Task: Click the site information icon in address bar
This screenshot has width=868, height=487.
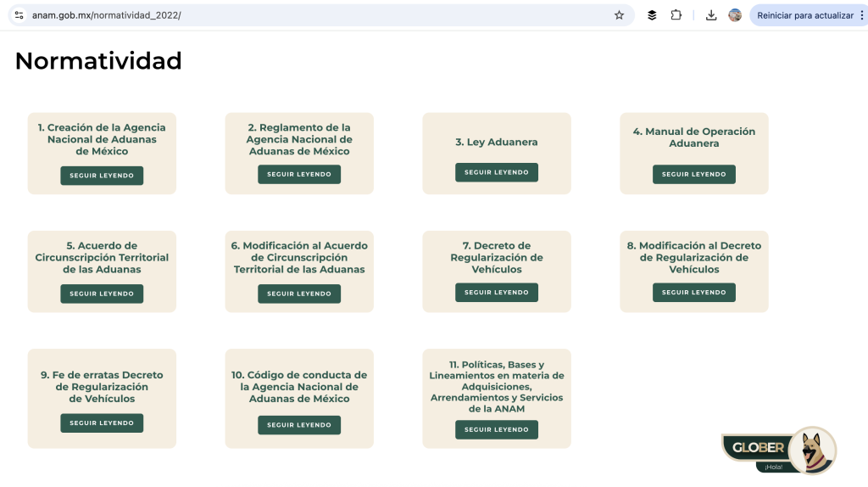Action: click(19, 15)
